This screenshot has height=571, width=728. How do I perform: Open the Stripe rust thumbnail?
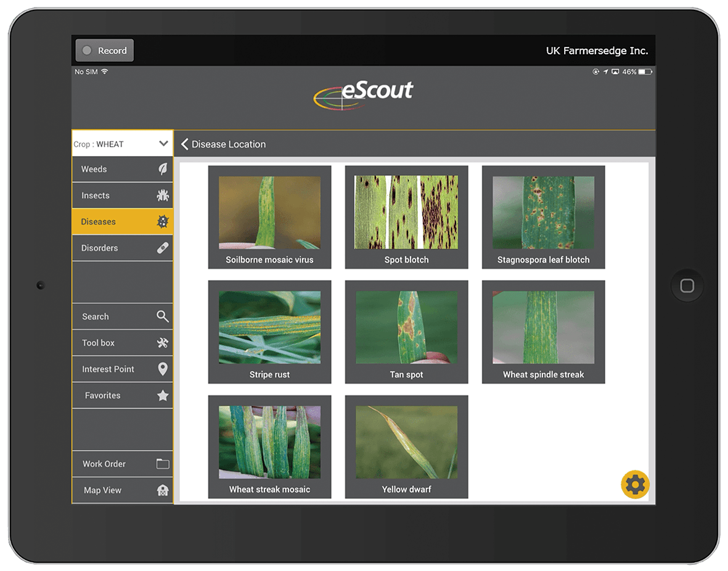pyautogui.click(x=269, y=327)
